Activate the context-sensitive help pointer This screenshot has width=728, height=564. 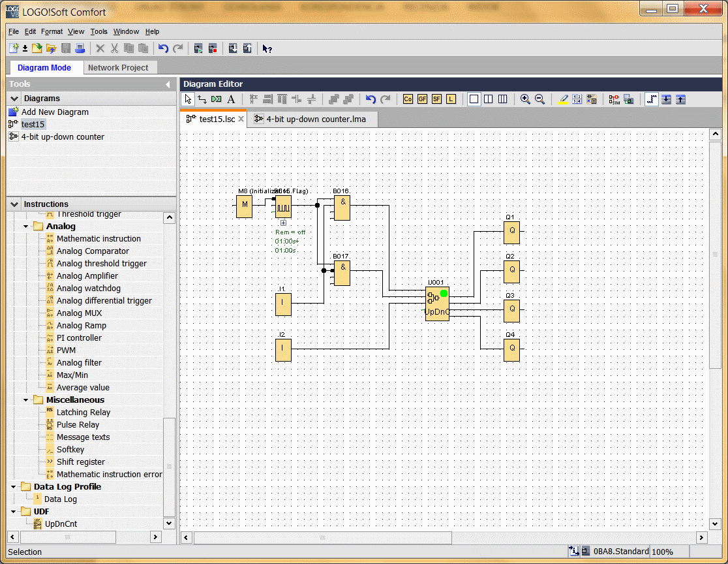267,48
